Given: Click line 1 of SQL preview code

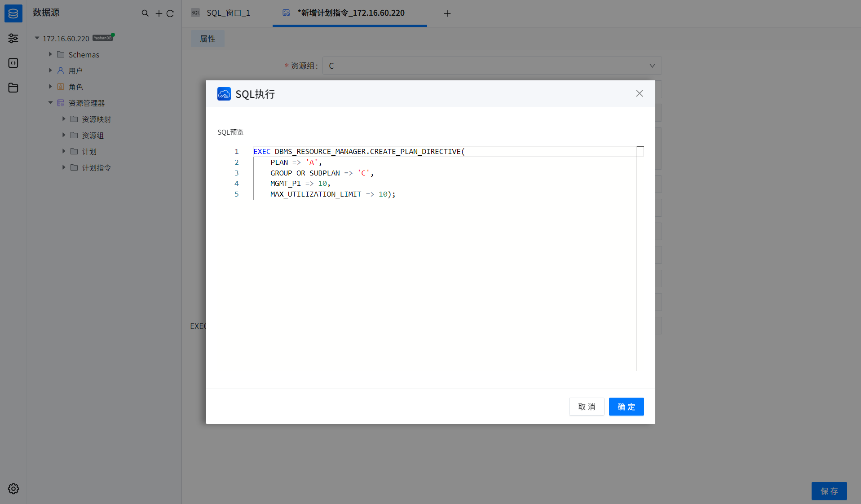Looking at the screenshot, I should tap(359, 152).
